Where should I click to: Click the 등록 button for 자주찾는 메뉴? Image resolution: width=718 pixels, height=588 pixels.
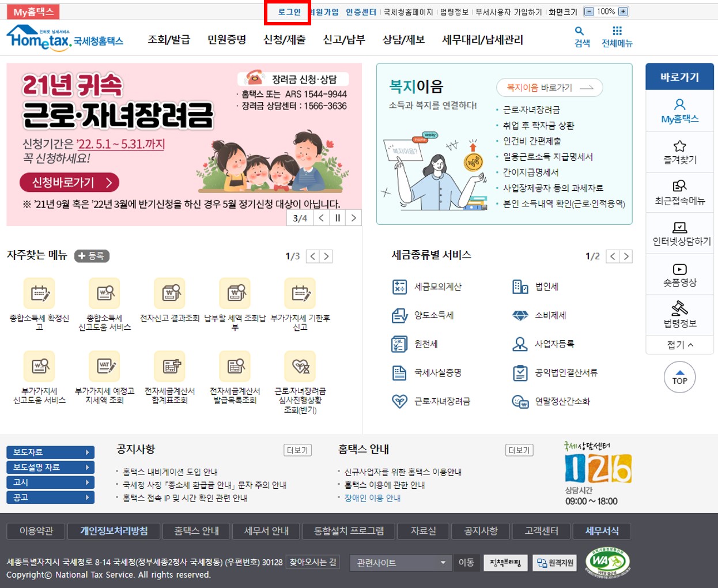point(92,256)
